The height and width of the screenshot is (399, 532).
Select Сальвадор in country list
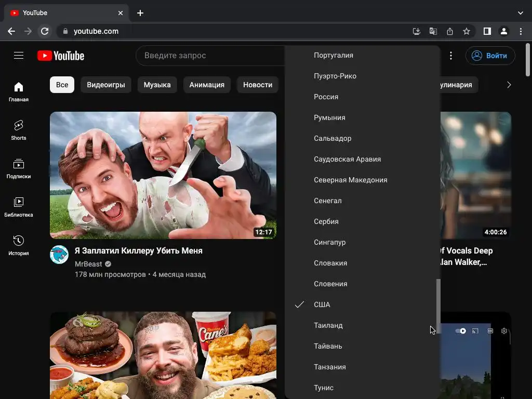point(362,138)
